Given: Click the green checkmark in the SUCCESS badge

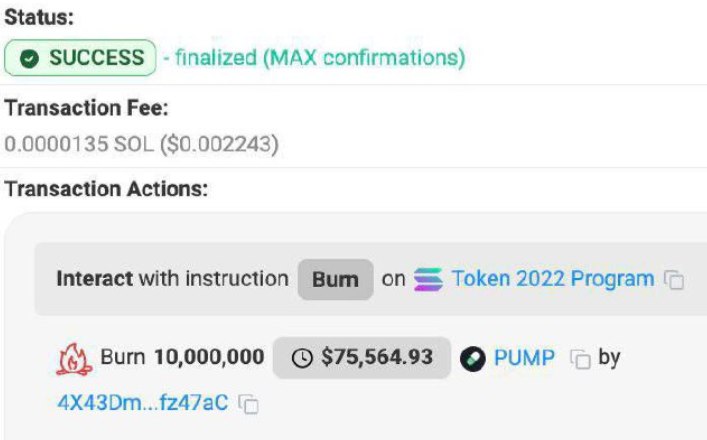Looking at the screenshot, I should pyautogui.click(x=29, y=58).
